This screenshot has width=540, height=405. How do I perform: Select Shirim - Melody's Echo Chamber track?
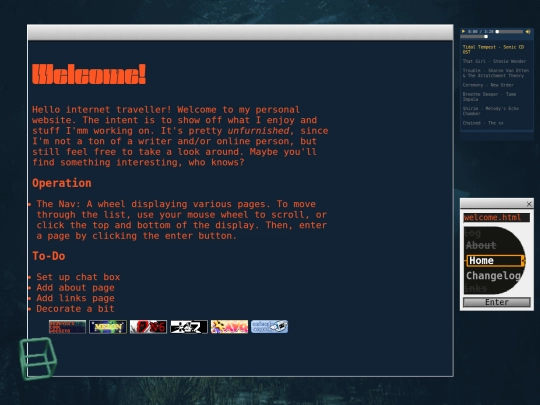pyautogui.click(x=491, y=111)
